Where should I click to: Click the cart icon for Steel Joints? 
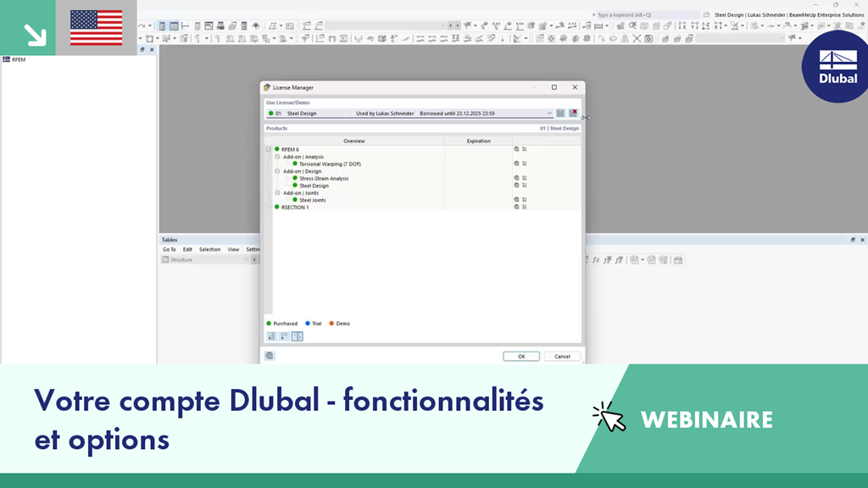pyautogui.click(x=524, y=200)
